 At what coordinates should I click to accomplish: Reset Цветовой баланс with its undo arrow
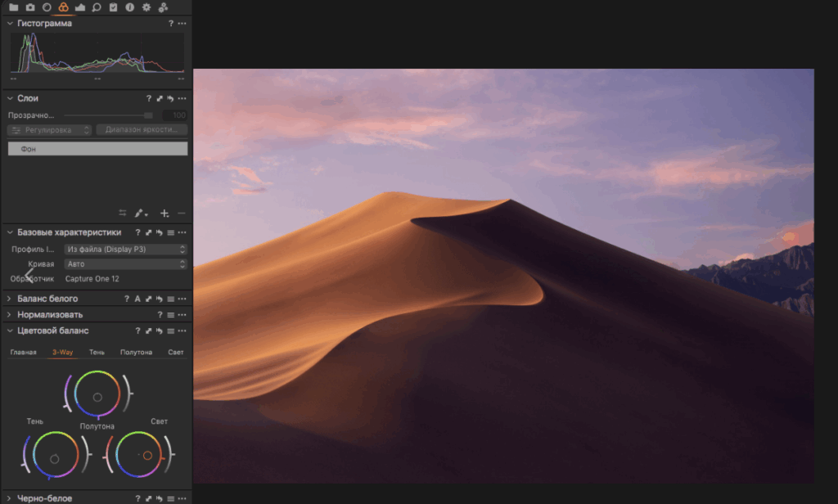(x=160, y=331)
